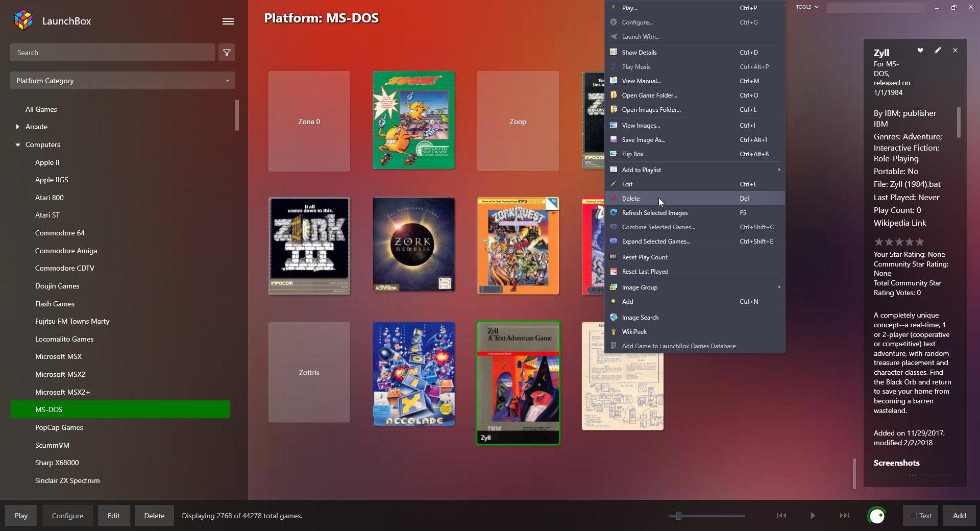Collapse the Computers tree node
Screen dimensions: 980x531
coord(17,144)
